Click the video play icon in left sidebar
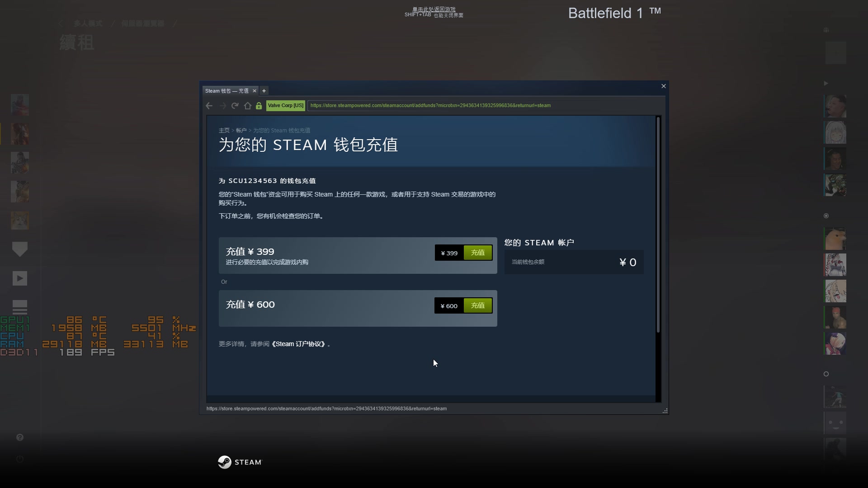The image size is (868, 488). tap(20, 278)
